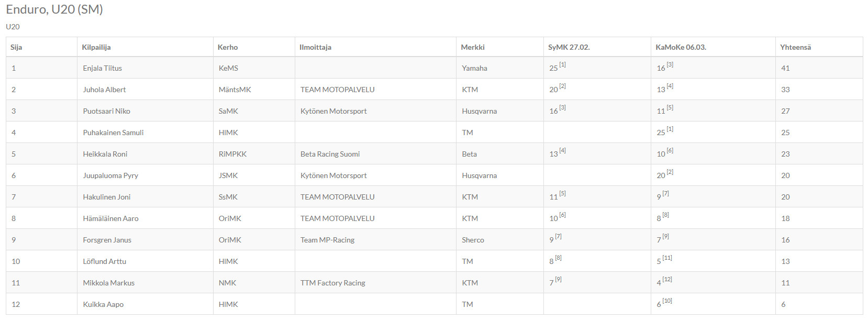The height and width of the screenshot is (320, 868).
Task: Click 'Team MP-Racing' entrant cell
Action: coord(327,240)
